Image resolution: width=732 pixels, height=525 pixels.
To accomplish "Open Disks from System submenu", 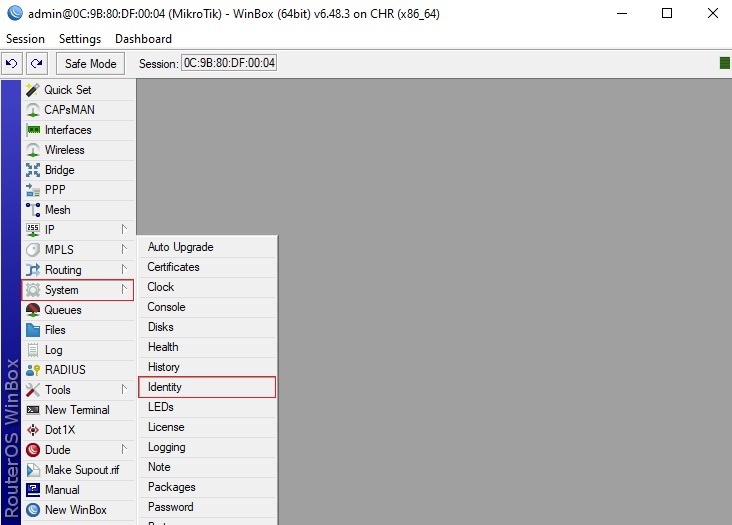I will click(x=207, y=327).
